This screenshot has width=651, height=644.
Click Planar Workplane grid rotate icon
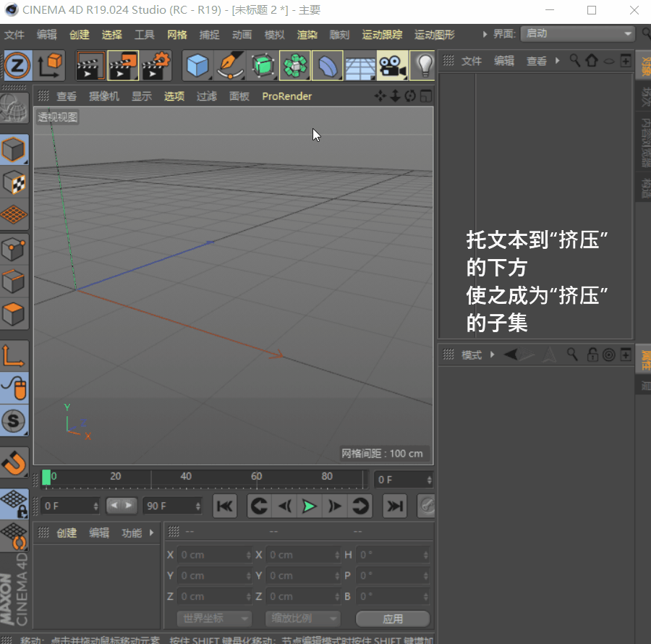coord(14,536)
